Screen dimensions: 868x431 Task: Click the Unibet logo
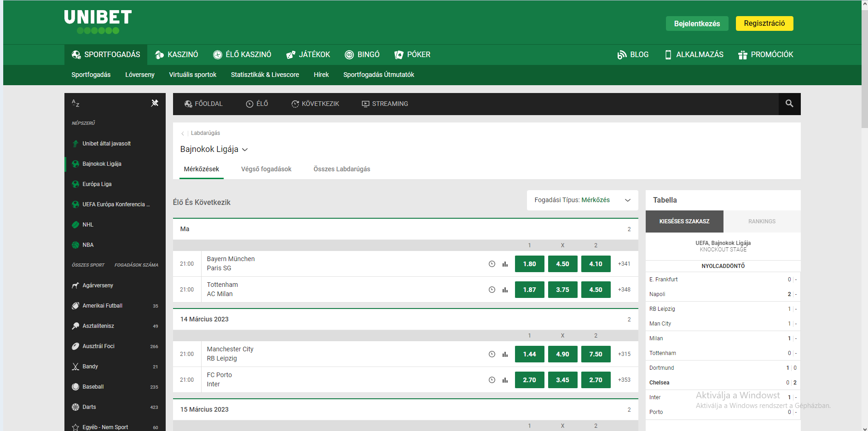tap(98, 22)
